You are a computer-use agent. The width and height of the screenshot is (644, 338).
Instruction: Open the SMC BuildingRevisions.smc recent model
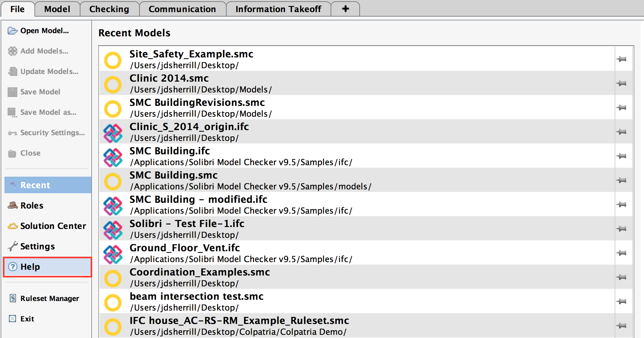pyautogui.click(x=357, y=107)
